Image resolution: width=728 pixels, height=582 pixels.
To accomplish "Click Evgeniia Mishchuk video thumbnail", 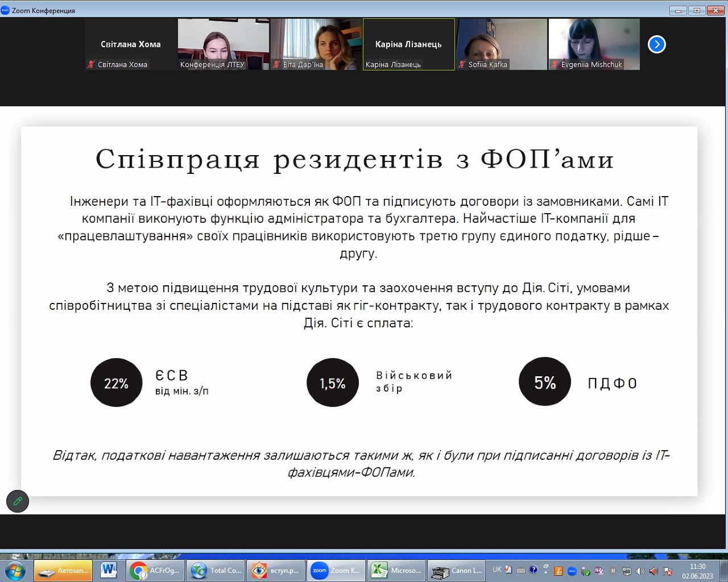I will [x=594, y=44].
